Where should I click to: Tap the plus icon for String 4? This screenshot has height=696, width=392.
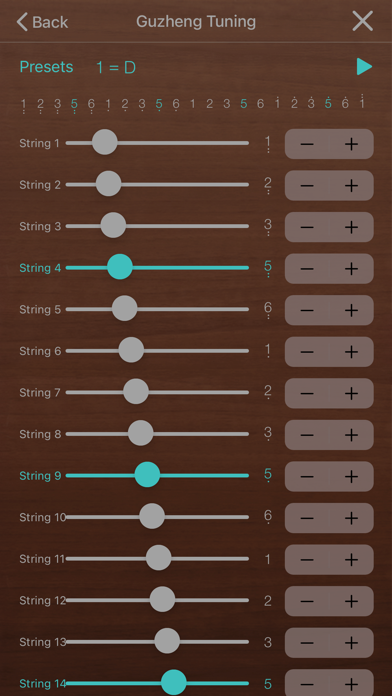351,269
